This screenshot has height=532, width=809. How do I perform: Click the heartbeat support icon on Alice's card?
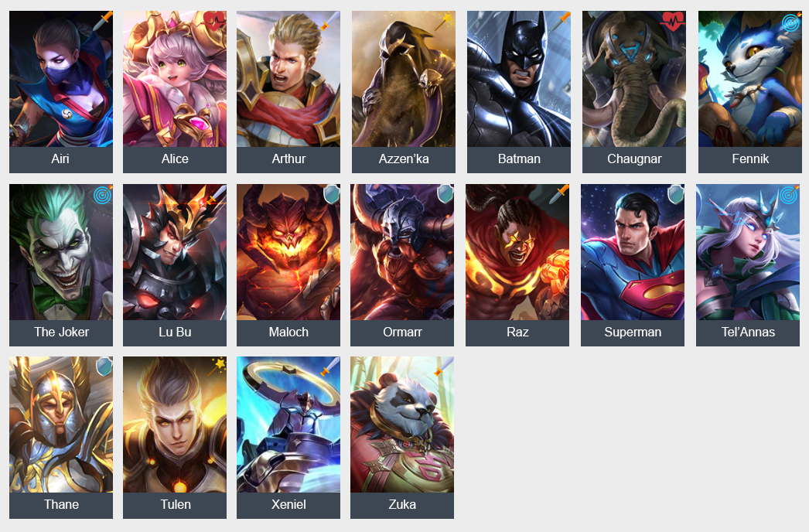214,22
